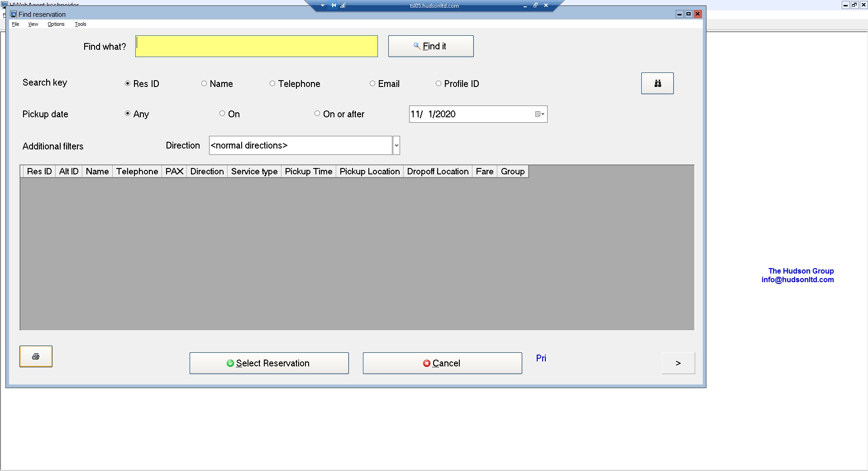Sort results by Pickup Time column header
Screen dimensions: 868x471
(308, 171)
